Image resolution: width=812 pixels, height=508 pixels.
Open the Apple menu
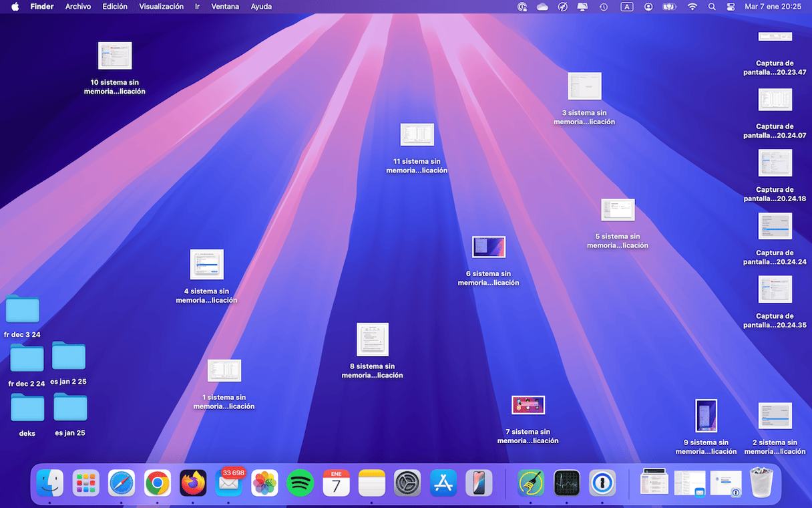coord(15,7)
